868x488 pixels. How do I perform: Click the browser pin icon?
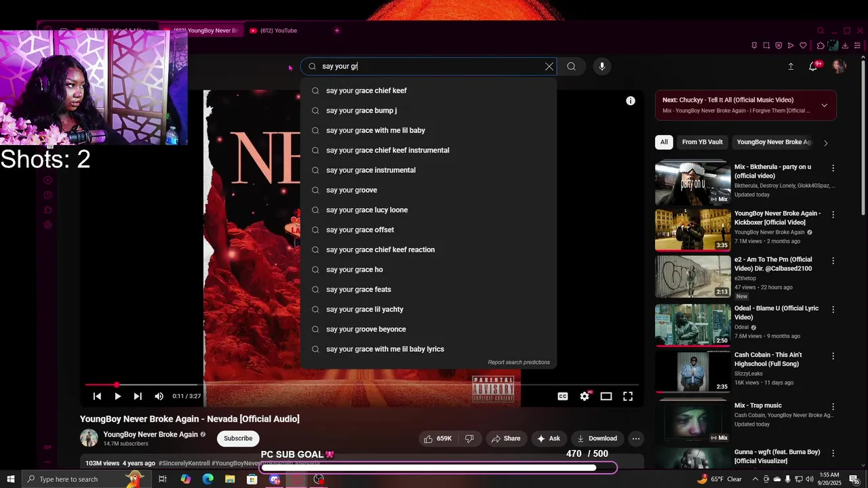pos(754,45)
